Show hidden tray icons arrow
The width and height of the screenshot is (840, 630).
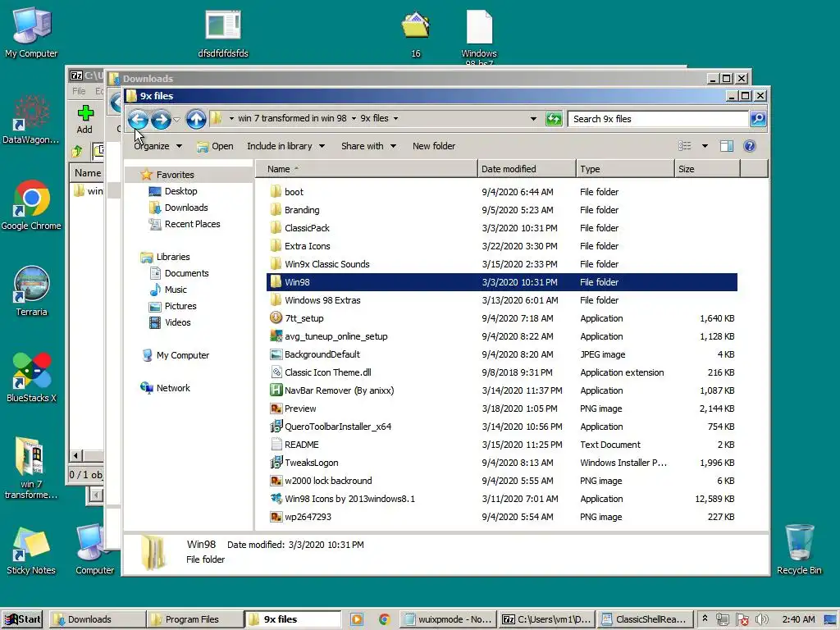[705, 619]
